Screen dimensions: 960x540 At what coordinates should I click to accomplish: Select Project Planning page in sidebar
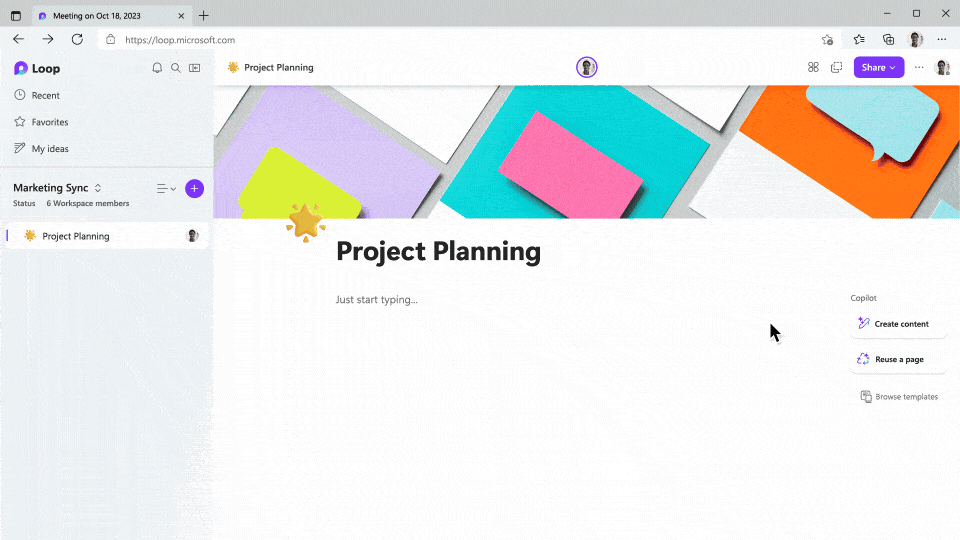tap(76, 236)
